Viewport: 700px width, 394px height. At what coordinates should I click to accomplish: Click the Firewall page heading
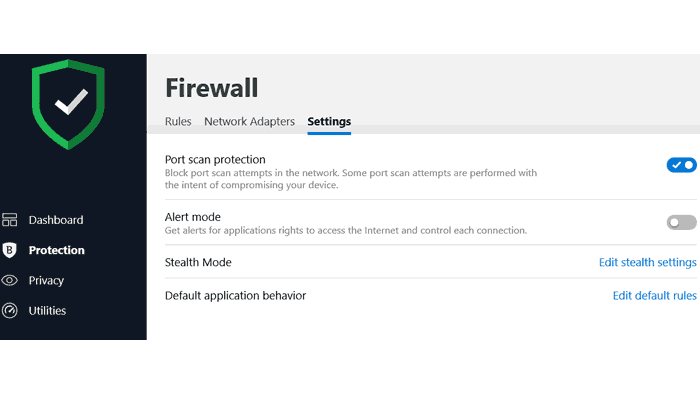(x=212, y=87)
